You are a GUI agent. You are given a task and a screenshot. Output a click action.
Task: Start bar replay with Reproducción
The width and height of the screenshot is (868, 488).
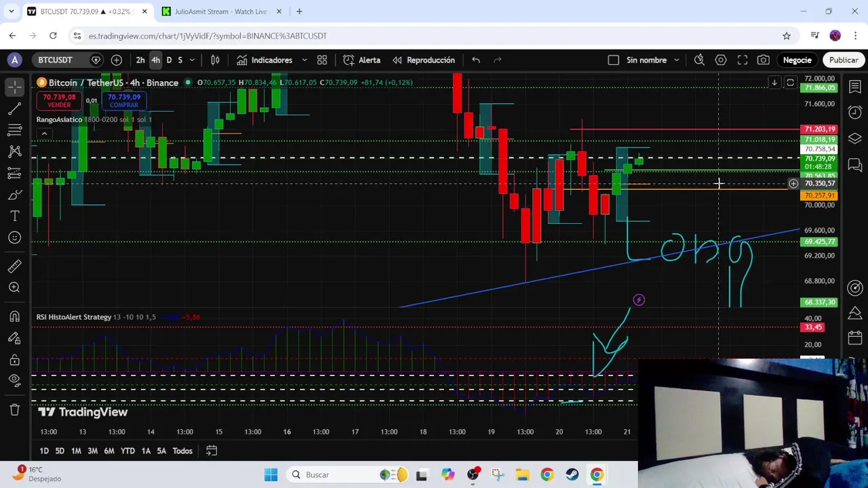[424, 60]
